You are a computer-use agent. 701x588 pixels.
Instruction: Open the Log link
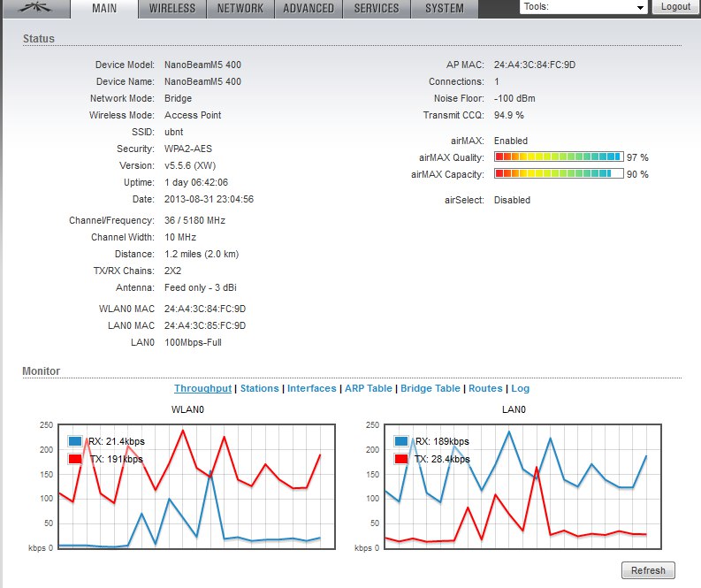pos(520,388)
